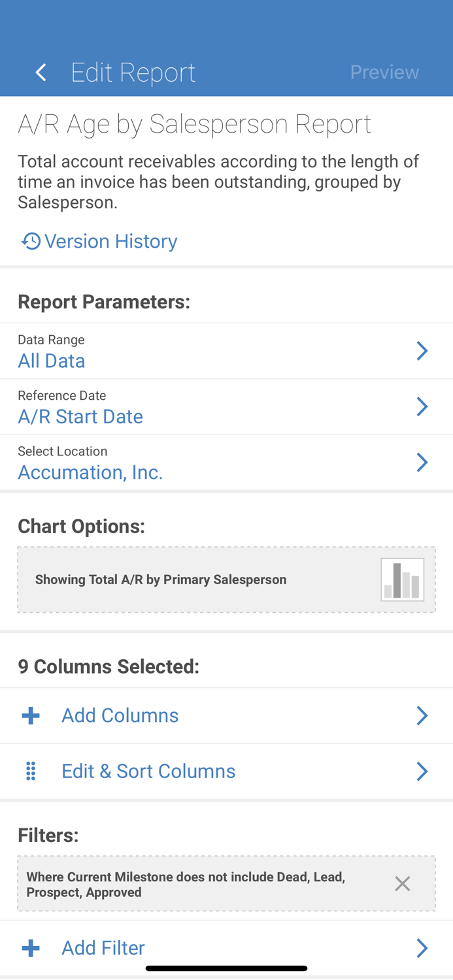Expand the Select Location setting
This screenshot has height=980, width=453.
coord(423,462)
